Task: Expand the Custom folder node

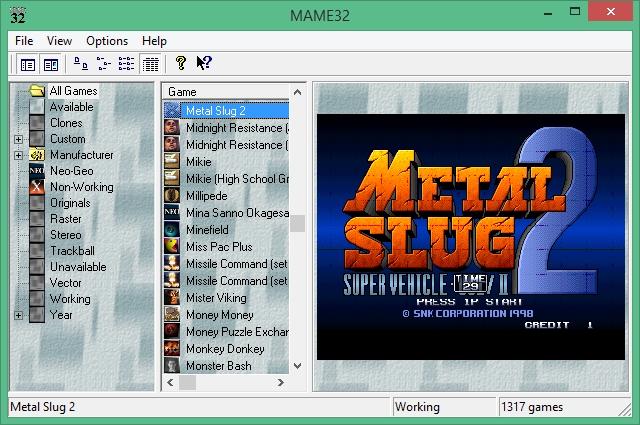Action: (x=18, y=139)
